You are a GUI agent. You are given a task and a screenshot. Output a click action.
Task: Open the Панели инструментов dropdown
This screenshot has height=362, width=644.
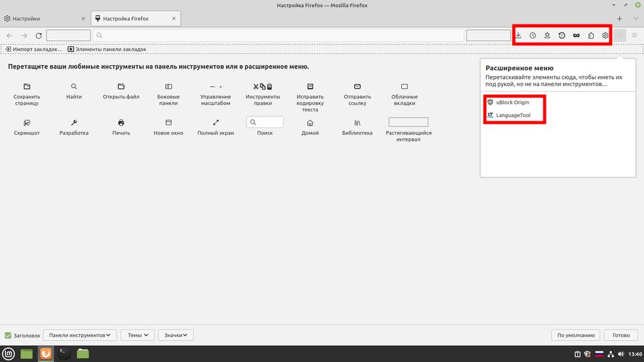tap(80, 336)
